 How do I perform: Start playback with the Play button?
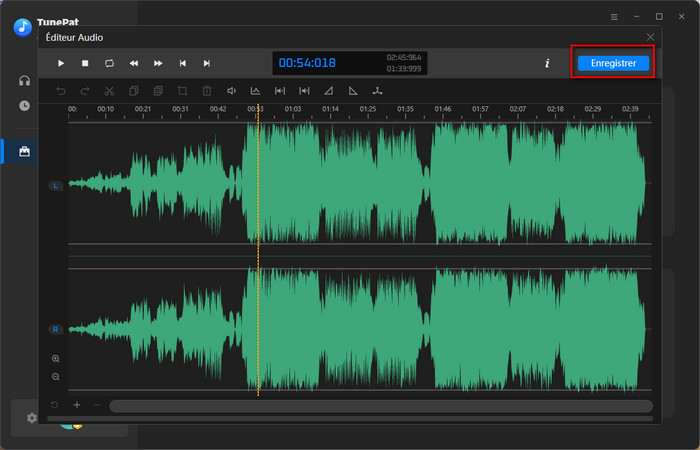point(61,63)
